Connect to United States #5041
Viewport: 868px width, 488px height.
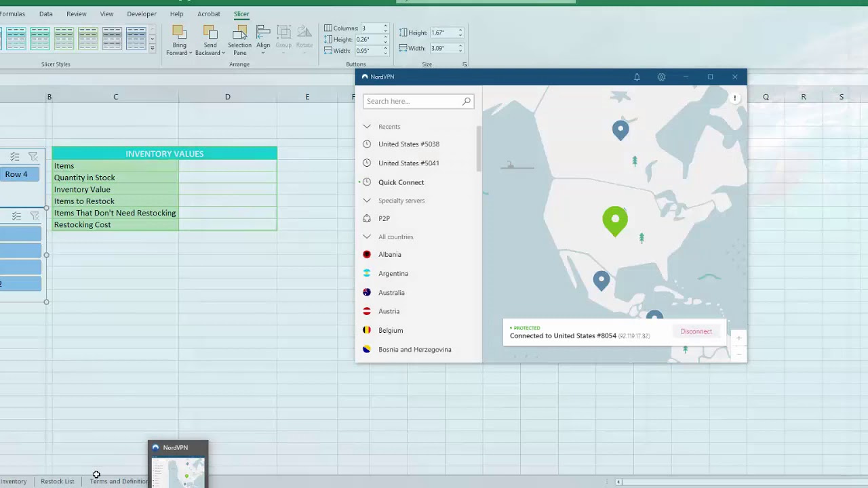tap(409, 163)
